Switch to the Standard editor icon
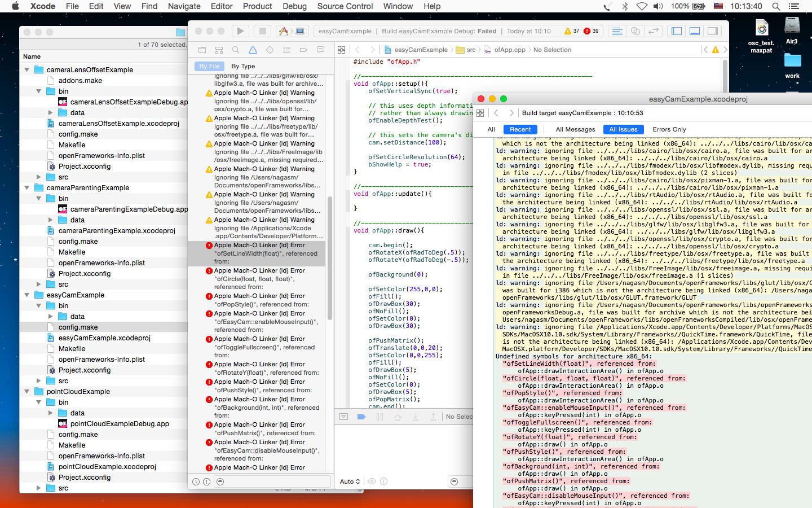The image size is (812, 508). (617, 31)
